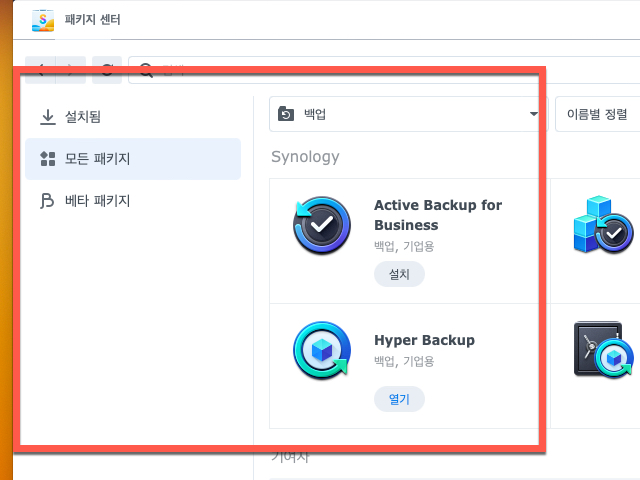
Task: Click 백업, 기업용 under Active Backup
Action: [x=404, y=246]
